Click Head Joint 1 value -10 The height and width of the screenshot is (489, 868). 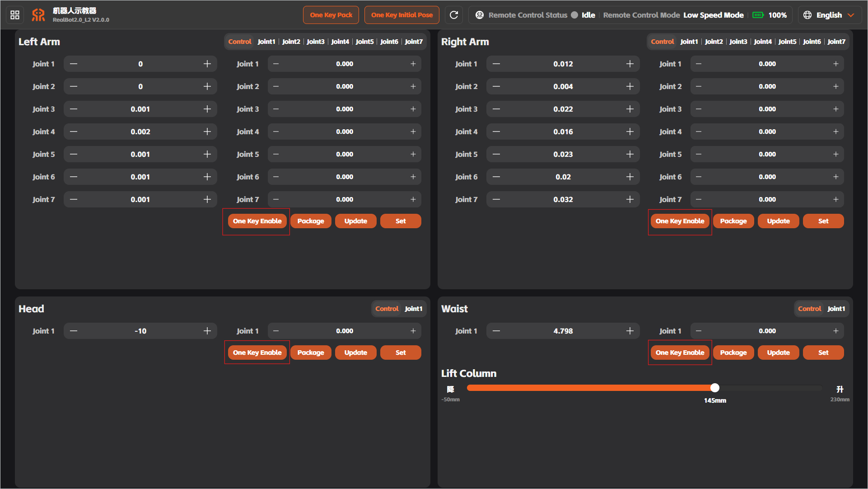click(140, 331)
